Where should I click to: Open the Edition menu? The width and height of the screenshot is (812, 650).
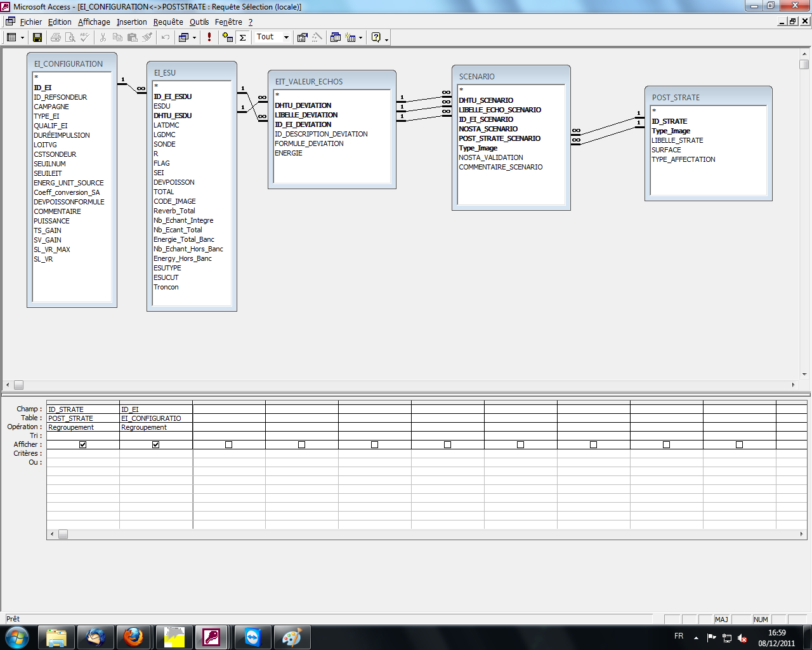(x=60, y=22)
